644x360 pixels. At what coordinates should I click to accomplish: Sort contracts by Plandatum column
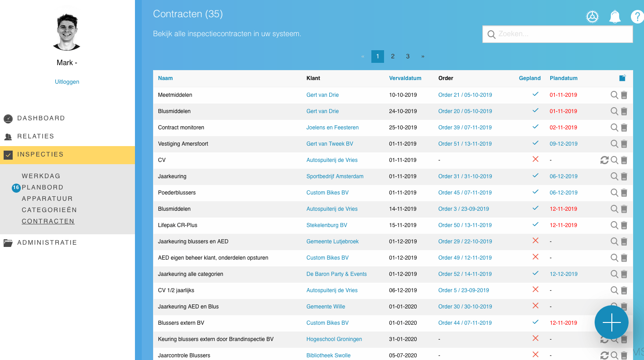pyautogui.click(x=563, y=78)
